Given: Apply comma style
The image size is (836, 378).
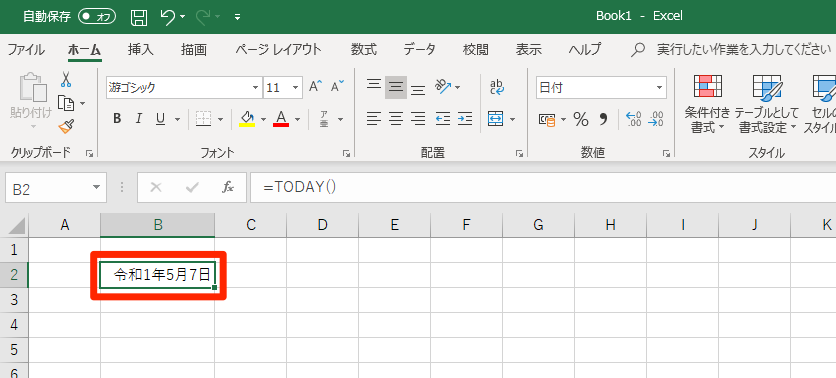Looking at the screenshot, I should pyautogui.click(x=604, y=119).
